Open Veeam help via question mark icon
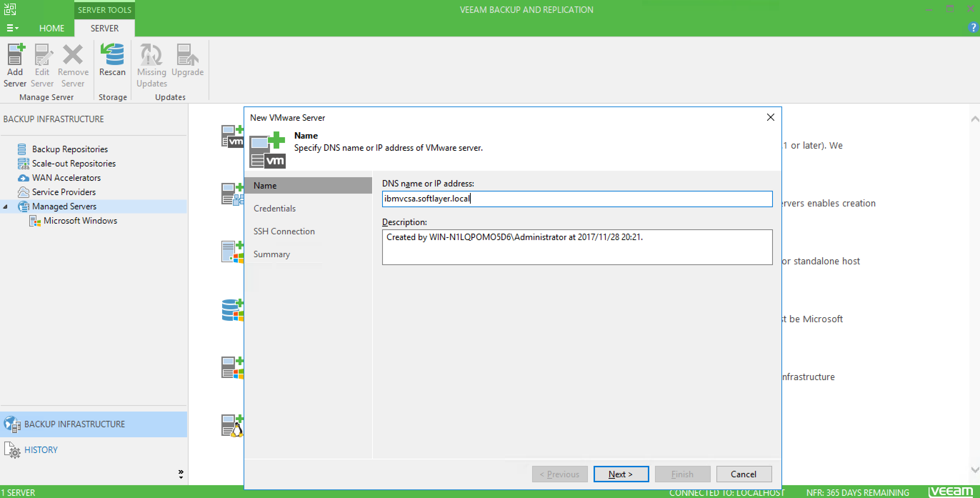Screen dimensions: 980x498 pos(973,27)
